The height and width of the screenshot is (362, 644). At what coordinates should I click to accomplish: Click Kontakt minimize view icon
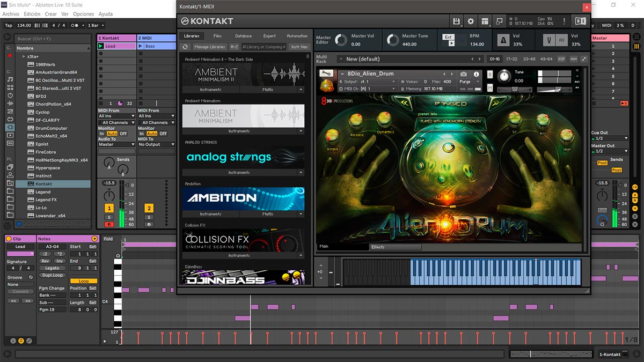tap(499, 21)
